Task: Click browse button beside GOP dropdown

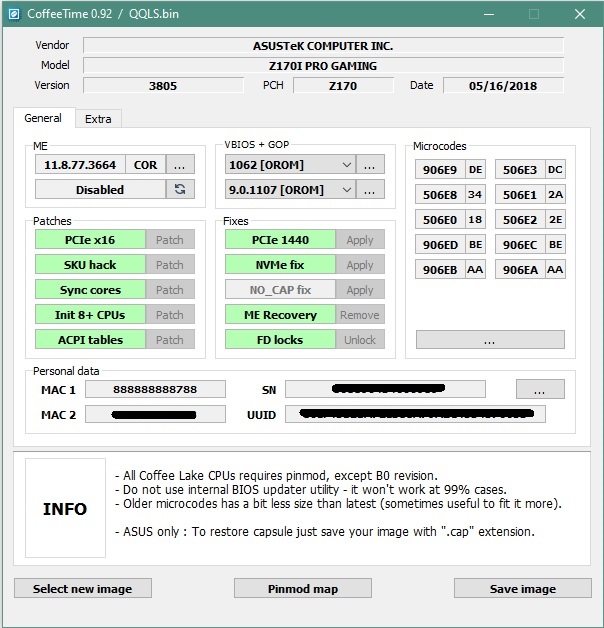Action: tap(370, 189)
